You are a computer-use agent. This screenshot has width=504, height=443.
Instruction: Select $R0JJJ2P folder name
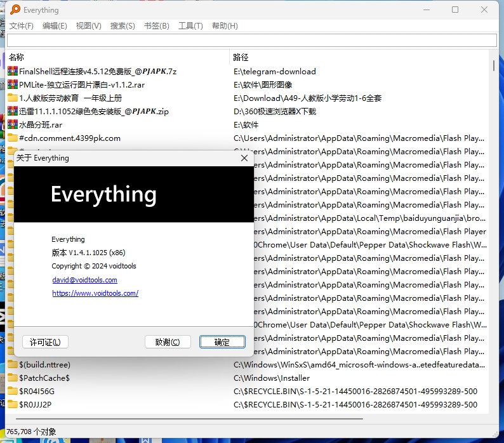(35, 405)
